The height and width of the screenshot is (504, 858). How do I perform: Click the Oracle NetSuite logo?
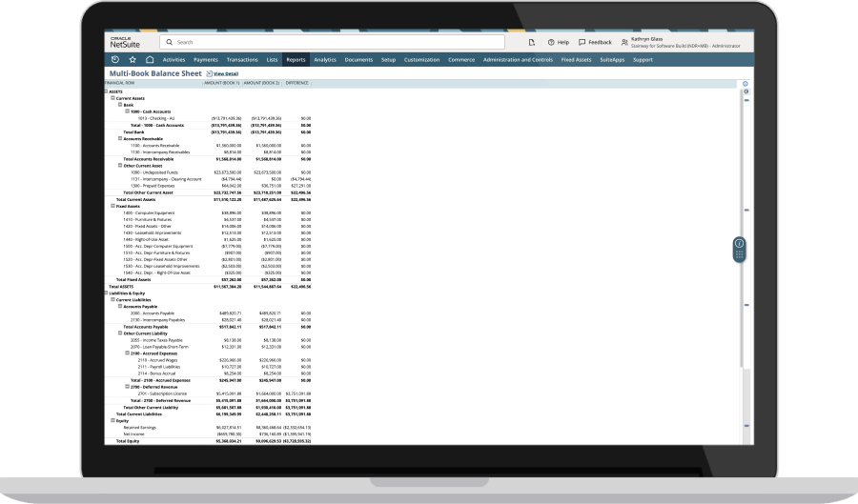(122, 42)
